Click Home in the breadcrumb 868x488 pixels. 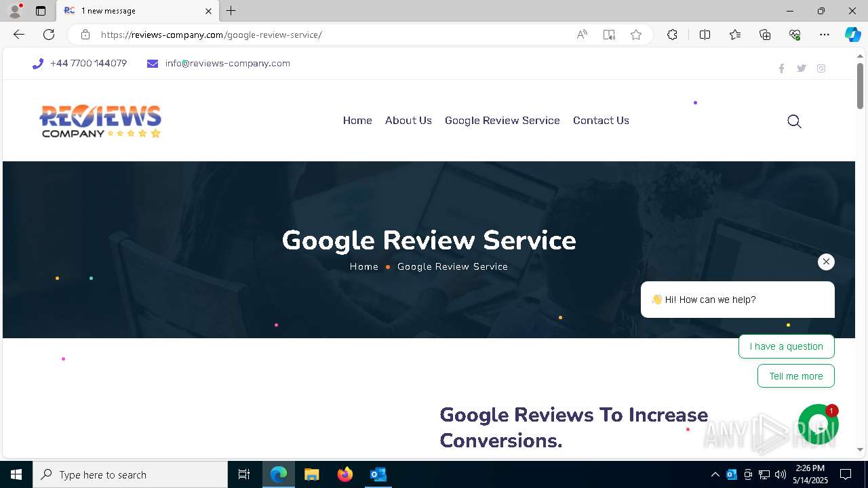pyautogui.click(x=364, y=267)
